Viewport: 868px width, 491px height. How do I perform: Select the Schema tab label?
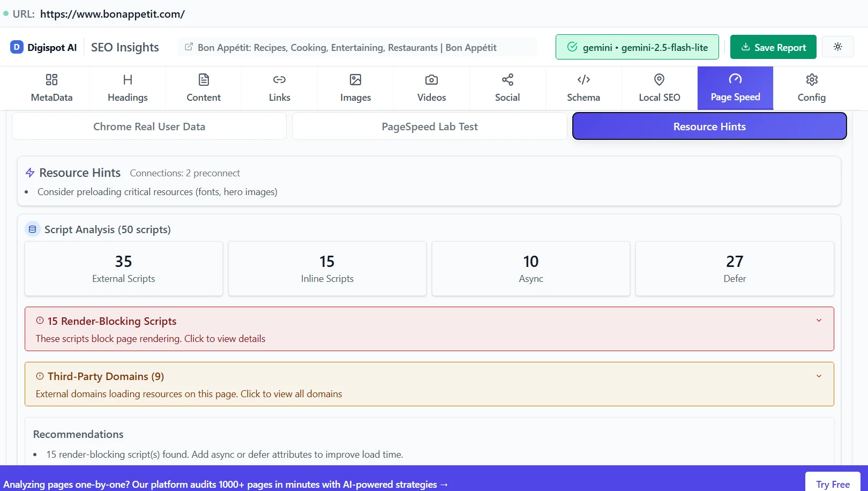click(583, 98)
